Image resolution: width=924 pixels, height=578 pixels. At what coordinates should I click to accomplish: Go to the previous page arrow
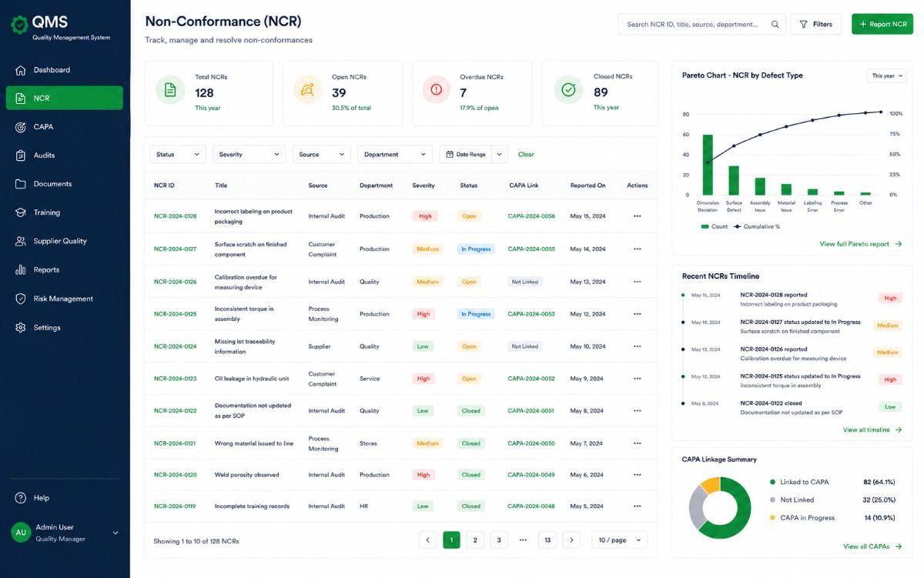428,540
